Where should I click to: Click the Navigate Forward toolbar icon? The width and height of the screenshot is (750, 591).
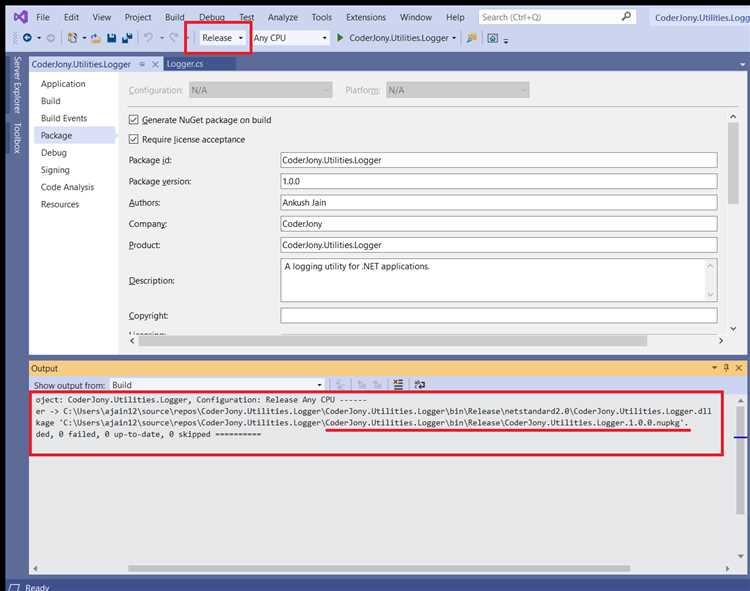pyautogui.click(x=51, y=37)
